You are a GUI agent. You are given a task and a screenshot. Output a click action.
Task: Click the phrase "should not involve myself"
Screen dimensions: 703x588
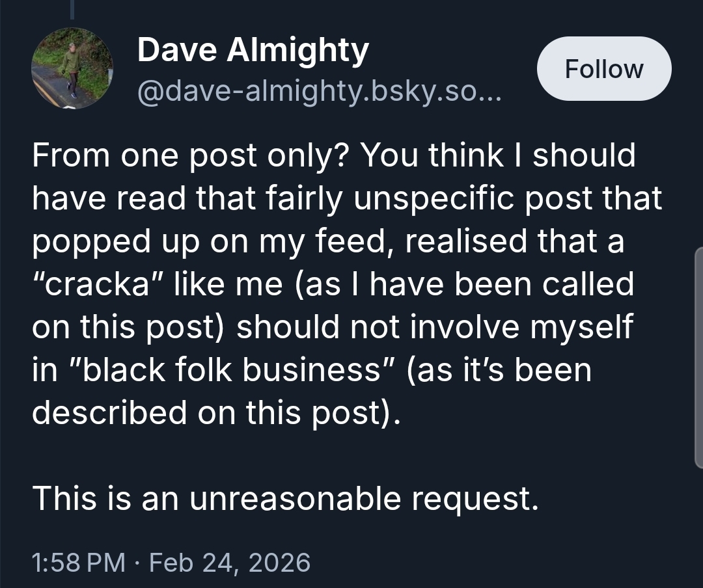[434, 327]
